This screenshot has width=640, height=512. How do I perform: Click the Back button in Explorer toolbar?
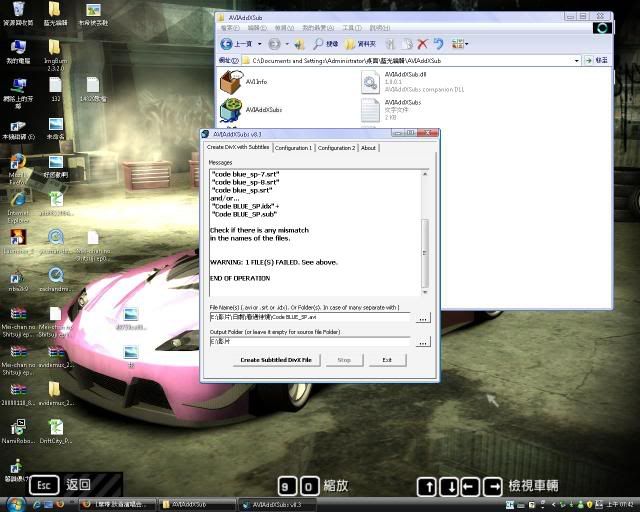236,44
